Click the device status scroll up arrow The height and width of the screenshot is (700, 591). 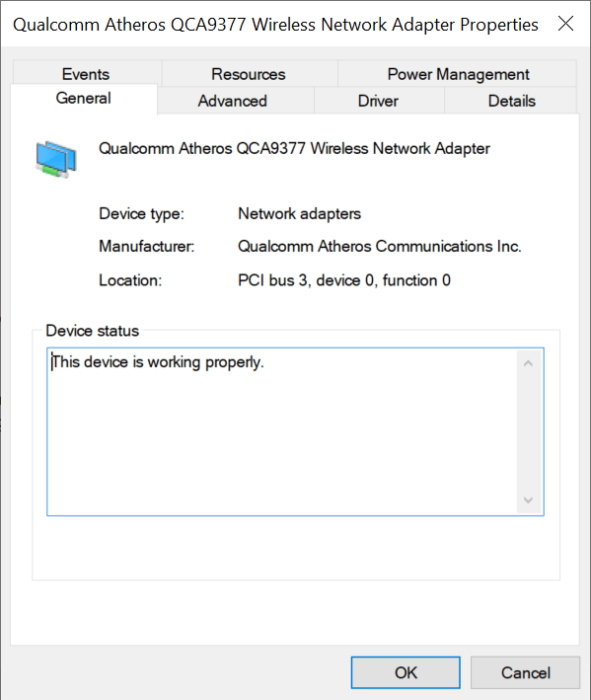click(529, 363)
